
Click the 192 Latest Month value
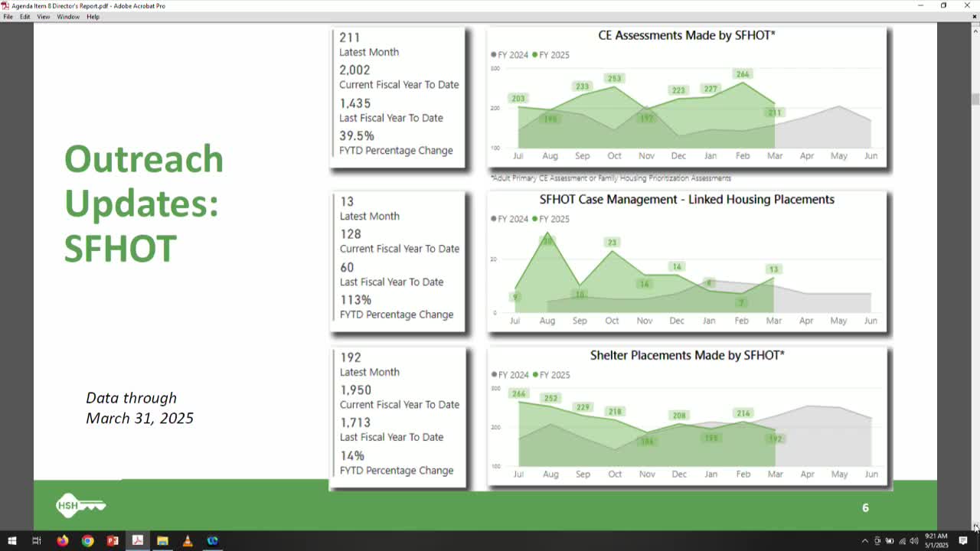(x=350, y=357)
